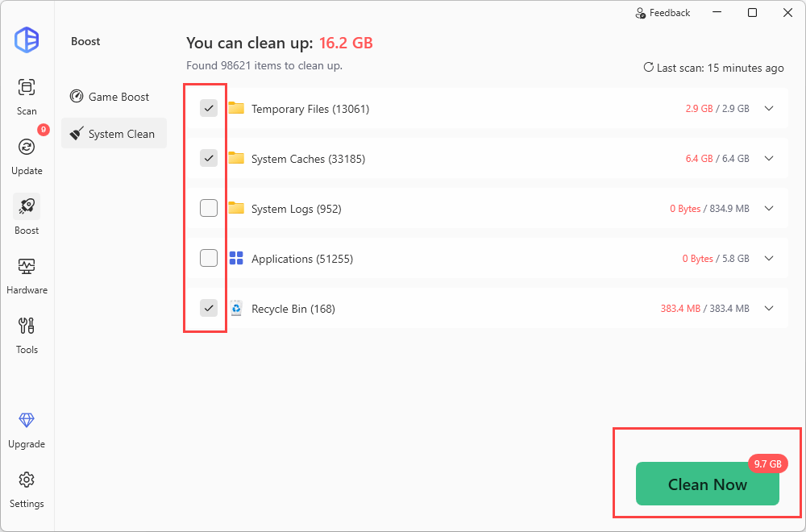This screenshot has width=806, height=532.
Task: Enable the System Logs checkbox
Action: (209, 208)
